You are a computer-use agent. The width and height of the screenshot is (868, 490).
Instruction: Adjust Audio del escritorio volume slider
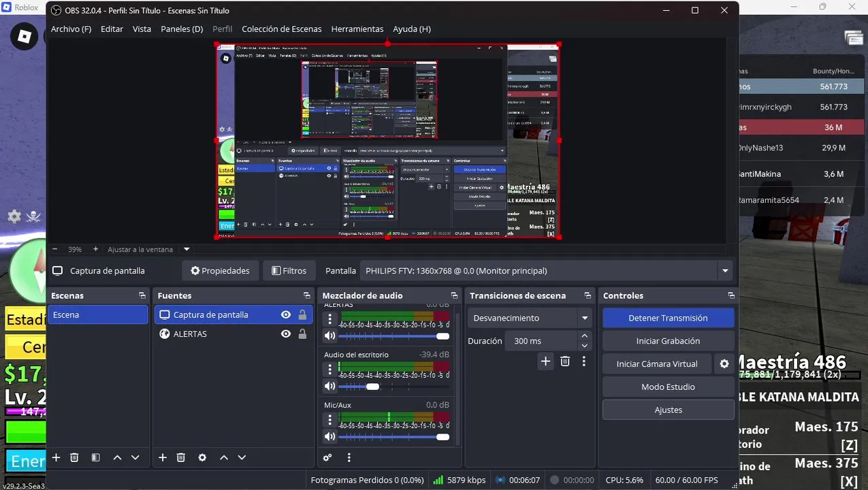372,387
